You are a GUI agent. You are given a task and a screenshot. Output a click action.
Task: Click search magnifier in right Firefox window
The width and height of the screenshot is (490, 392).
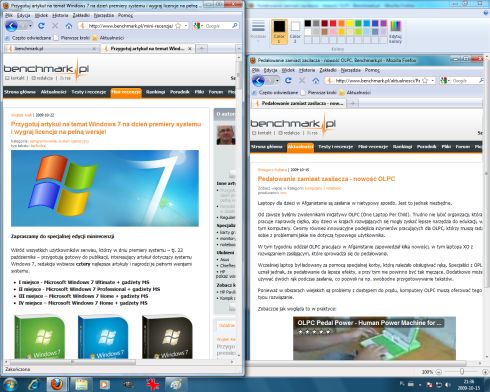tap(481, 80)
